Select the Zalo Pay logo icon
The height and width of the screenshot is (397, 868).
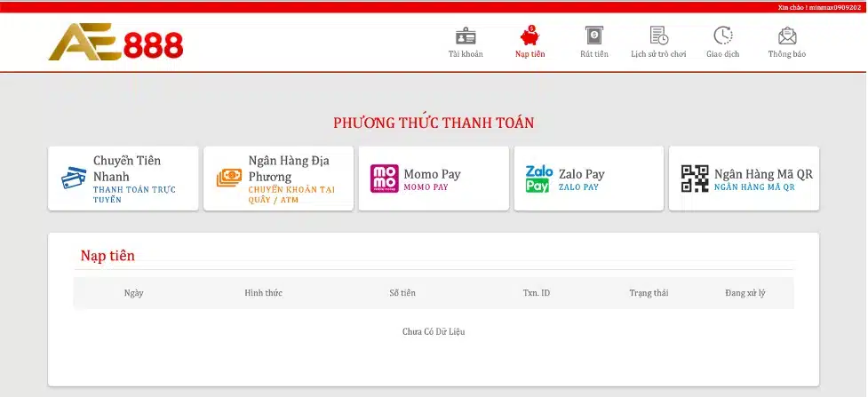click(x=538, y=179)
